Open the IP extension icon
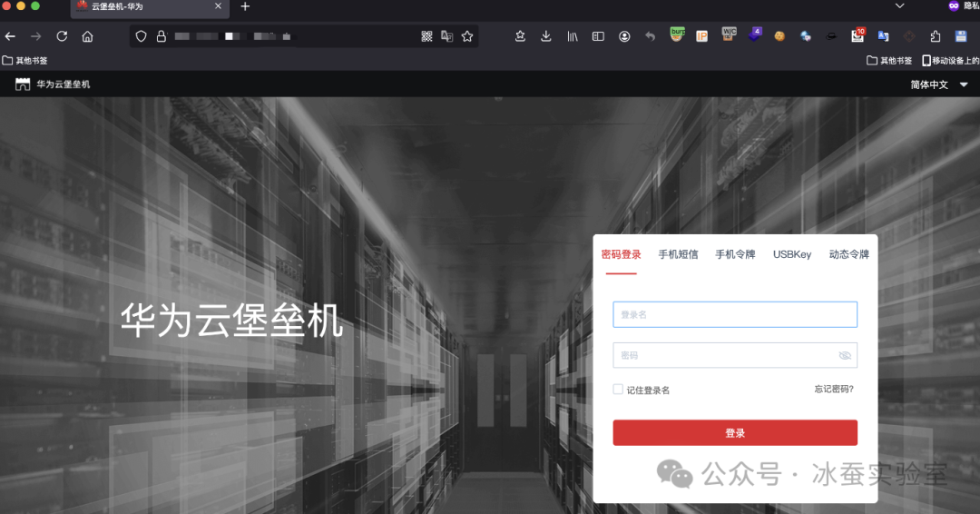The height and width of the screenshot is (514, 980). click(701, 36)
